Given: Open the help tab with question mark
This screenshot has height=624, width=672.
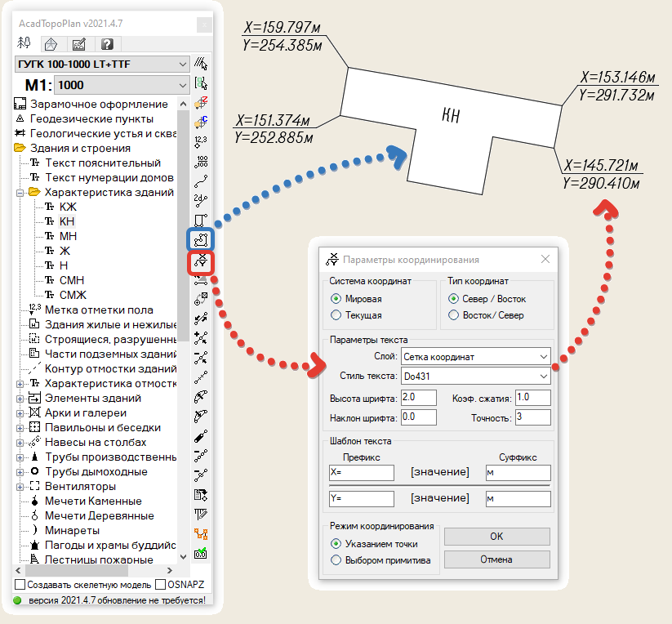Looking at the screenshot, I should (106, 44).
